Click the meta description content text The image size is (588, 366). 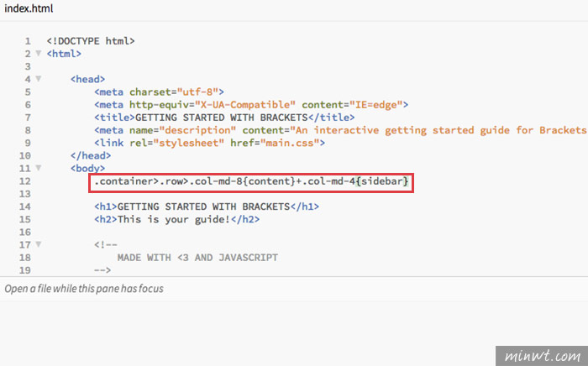[x=441, y=130]
